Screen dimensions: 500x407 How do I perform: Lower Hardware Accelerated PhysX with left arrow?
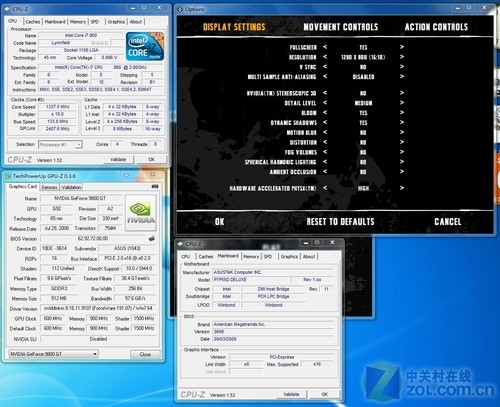325,188
